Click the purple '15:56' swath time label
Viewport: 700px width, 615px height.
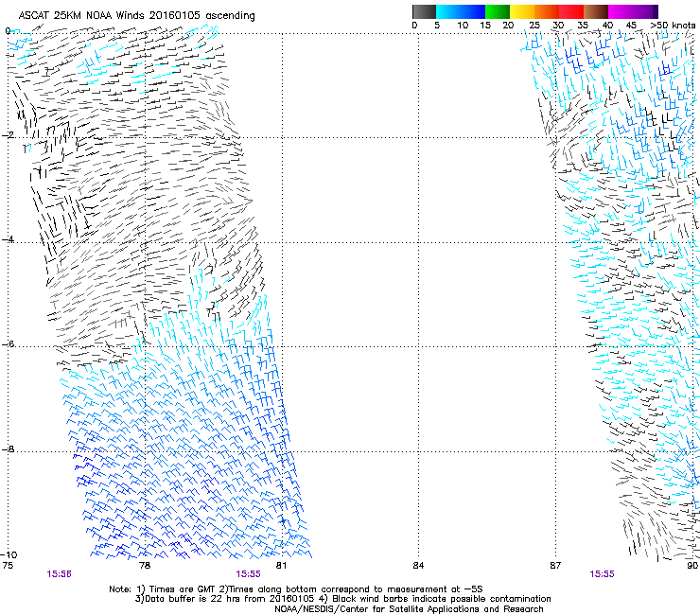[x=59, y=574]
